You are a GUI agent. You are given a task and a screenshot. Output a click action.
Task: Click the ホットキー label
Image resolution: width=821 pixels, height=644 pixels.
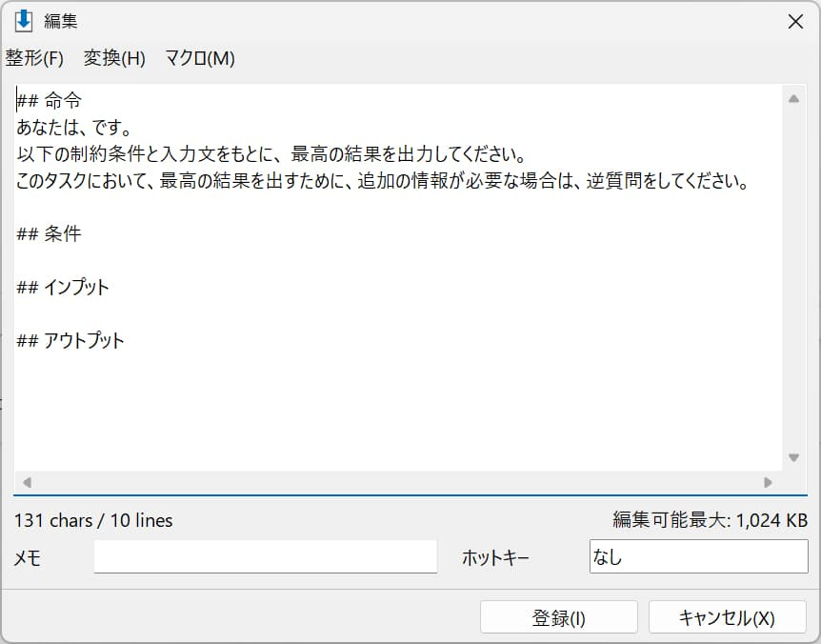tap(495, 558)
